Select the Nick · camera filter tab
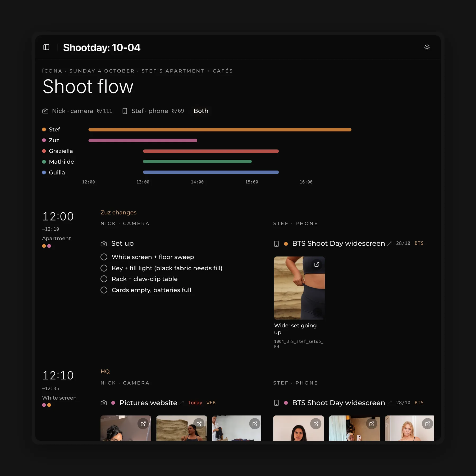 tap(77, 111)
